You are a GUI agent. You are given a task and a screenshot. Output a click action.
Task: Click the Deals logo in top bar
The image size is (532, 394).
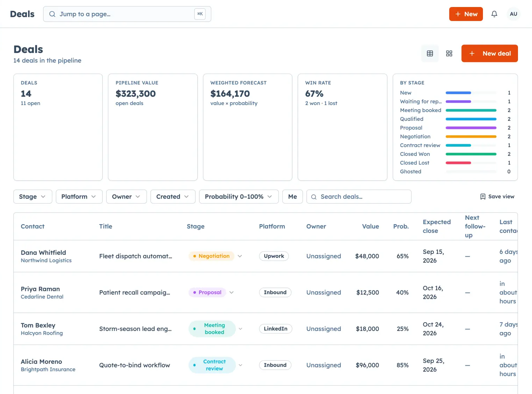pyautogui.click(x=22, y=14)
